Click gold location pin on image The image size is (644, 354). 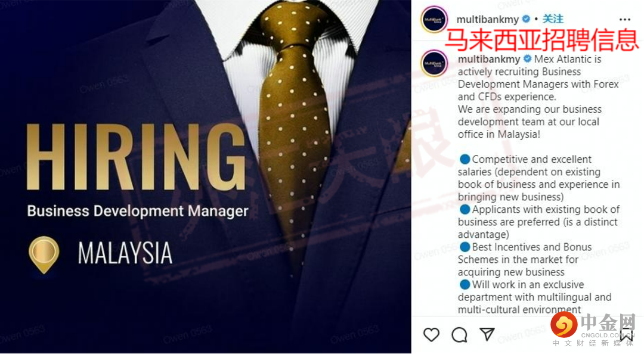click(x=44, y=254)
